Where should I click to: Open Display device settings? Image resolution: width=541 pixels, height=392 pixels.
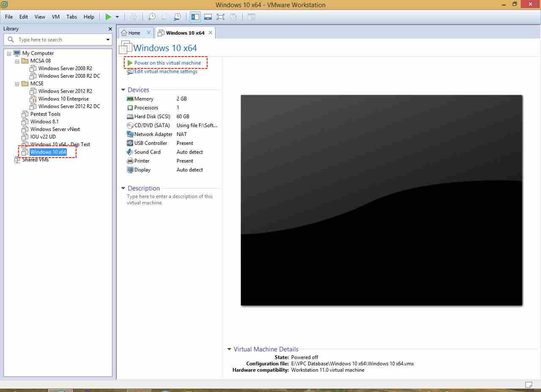click(x=142, y=170)
